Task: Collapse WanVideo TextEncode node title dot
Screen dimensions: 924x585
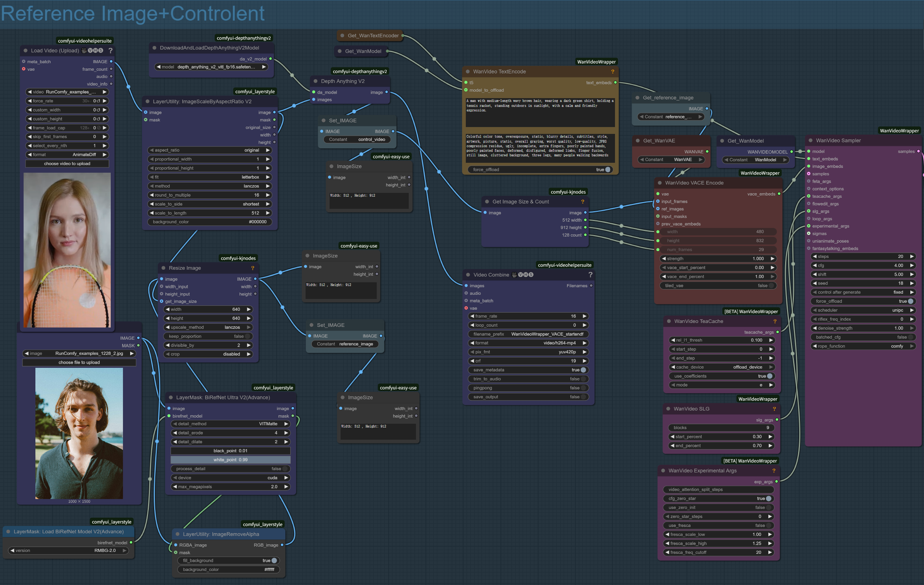Action: pyautogui.click(x=468, y=72)
